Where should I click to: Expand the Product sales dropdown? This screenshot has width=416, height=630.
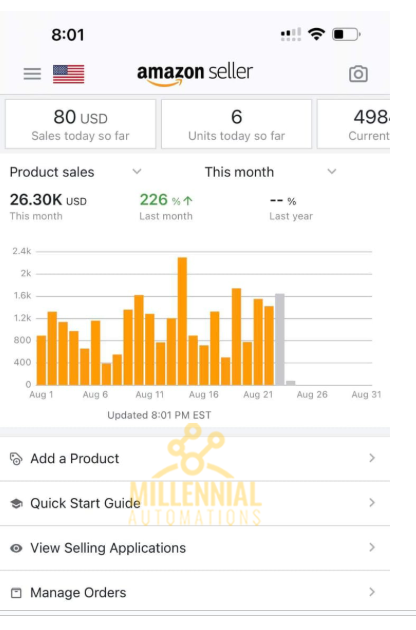pos(76,172)
